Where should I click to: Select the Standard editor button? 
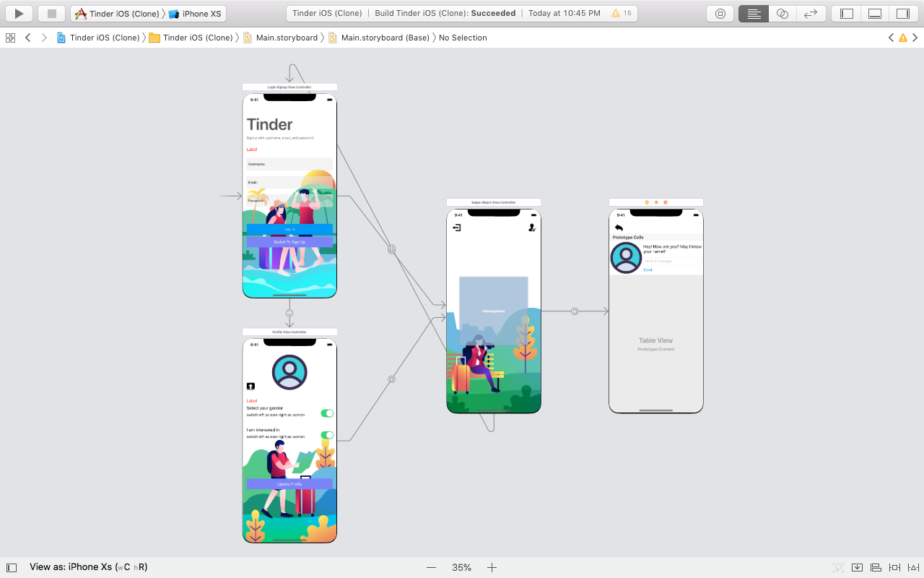(x=754, y=13)
